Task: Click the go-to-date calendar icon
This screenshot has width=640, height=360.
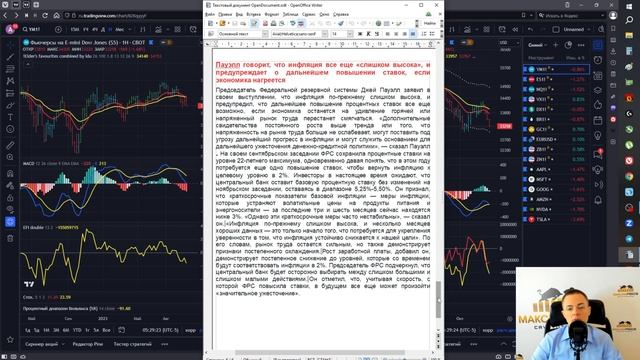Action: coord(121,330)
